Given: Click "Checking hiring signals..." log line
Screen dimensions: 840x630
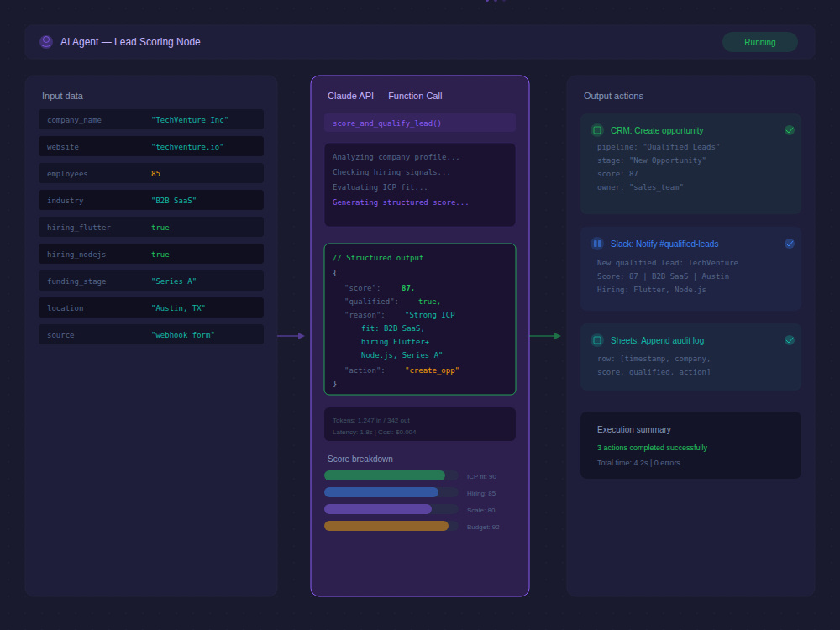Looking at the screenshot, I should [391, 172].
